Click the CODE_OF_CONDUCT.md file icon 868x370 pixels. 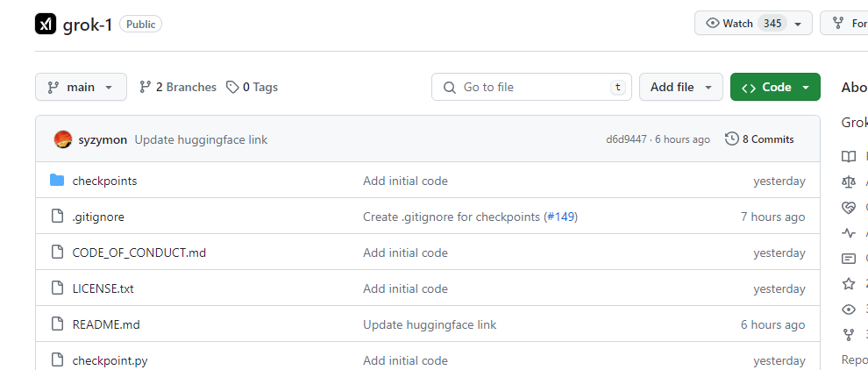57,252
